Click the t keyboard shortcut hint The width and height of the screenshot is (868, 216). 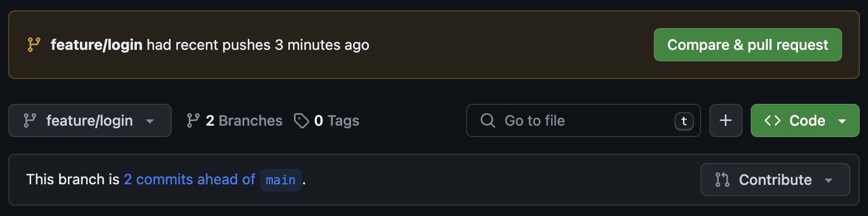point(684,121)
